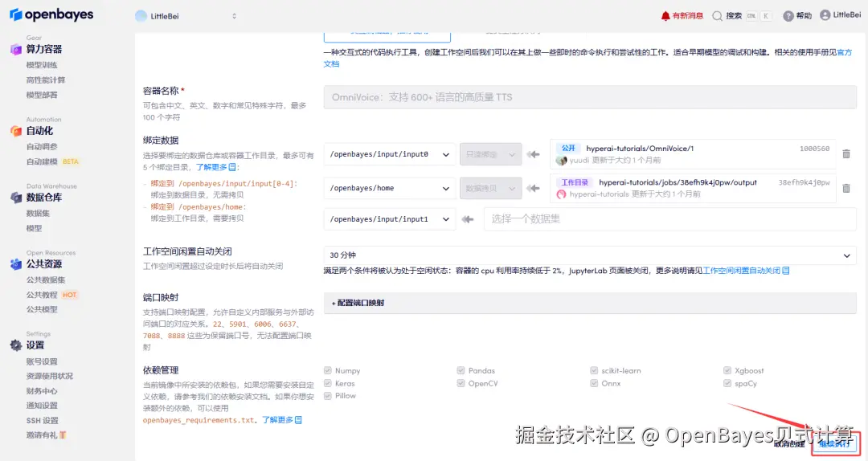Viewport: 868px width, 461px height.
Task: Click arrow icon beside /openbayes/home binding mode
Action: coord(533,188)
